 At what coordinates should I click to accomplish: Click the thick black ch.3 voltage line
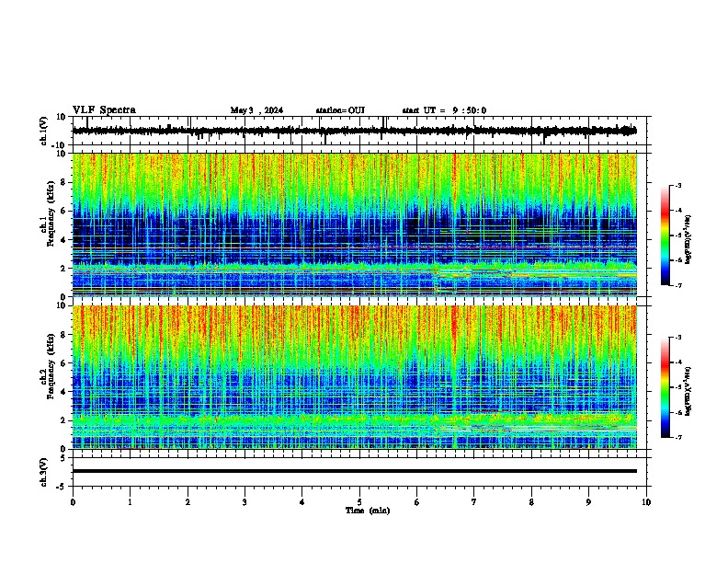click(354, 471)
